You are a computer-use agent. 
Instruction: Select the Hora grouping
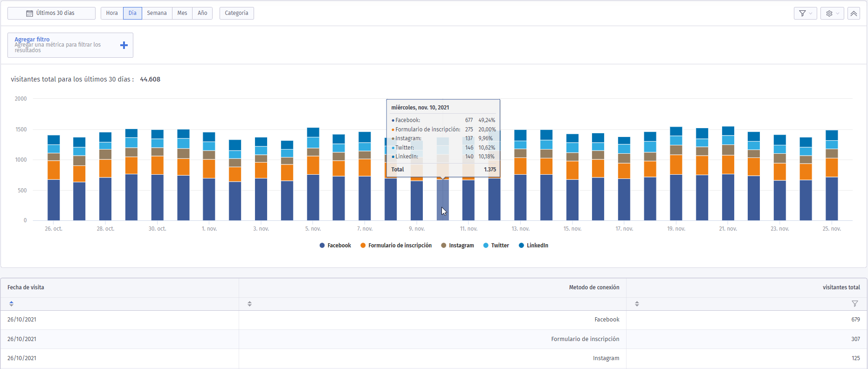coord(112,13)
